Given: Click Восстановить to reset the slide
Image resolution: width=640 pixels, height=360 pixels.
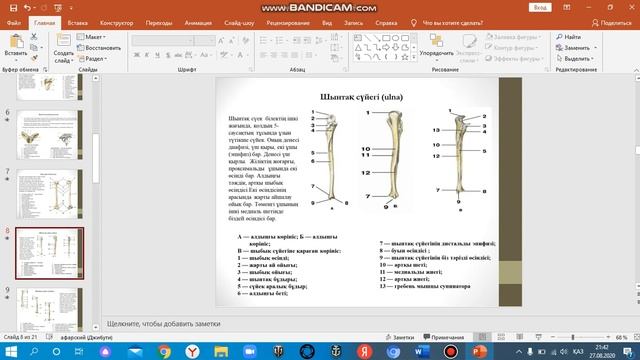Looking at the screenshot, I should 99,48.
